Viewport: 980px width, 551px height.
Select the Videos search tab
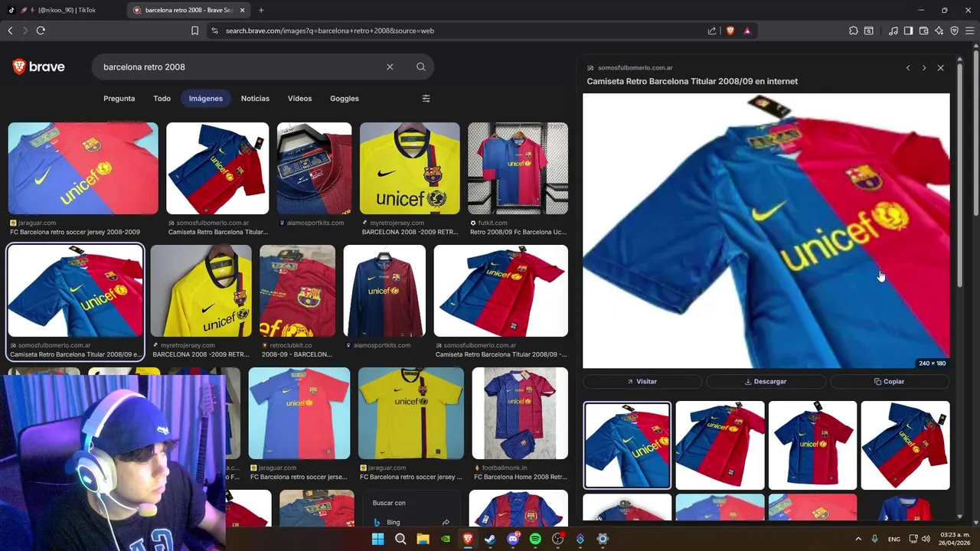[x=299, y=99]
